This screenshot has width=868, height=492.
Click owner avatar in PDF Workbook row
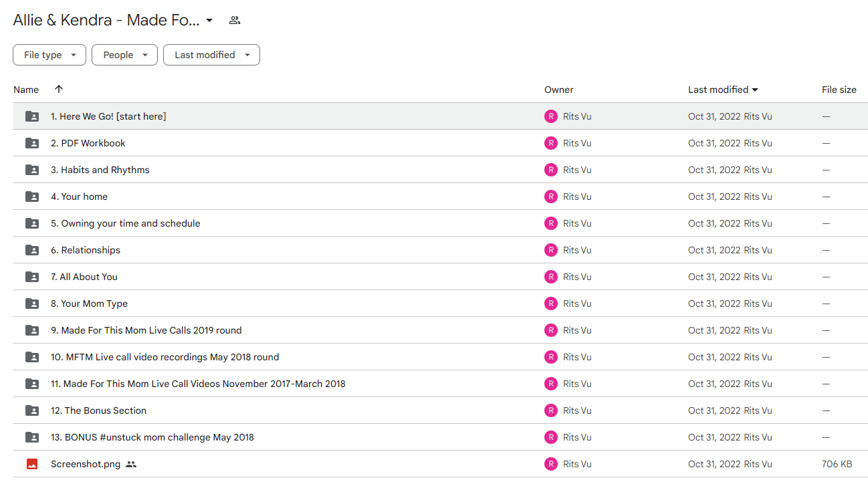[x=551, y=143]
